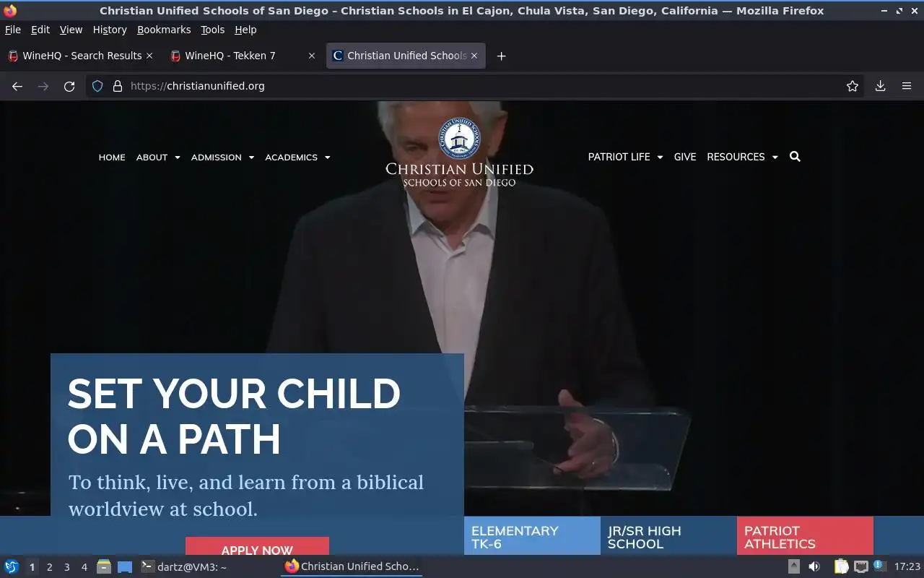The image size is (924, 578).
Task: Click the APPLY NOW button
Action: click(257, 547)
